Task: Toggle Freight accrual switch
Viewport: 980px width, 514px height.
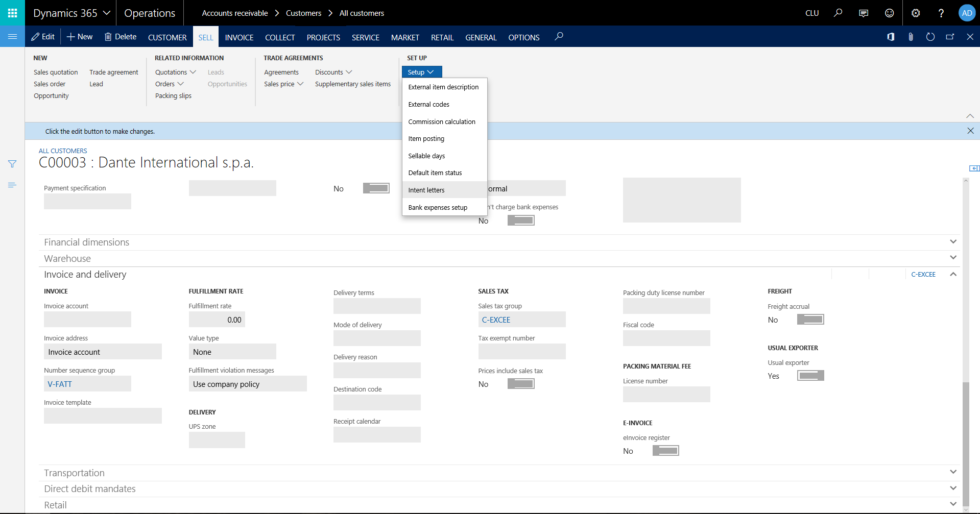Action: click(x=810, y=320)
